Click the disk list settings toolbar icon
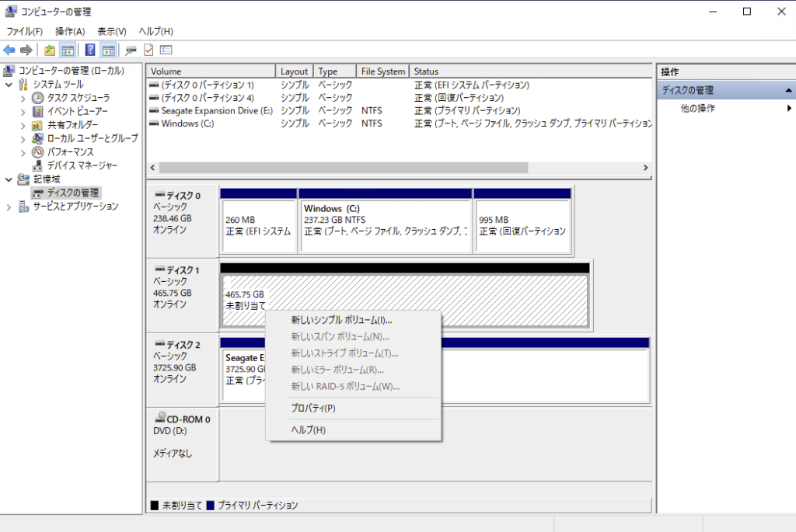796x532 pixels. [166, 50]
